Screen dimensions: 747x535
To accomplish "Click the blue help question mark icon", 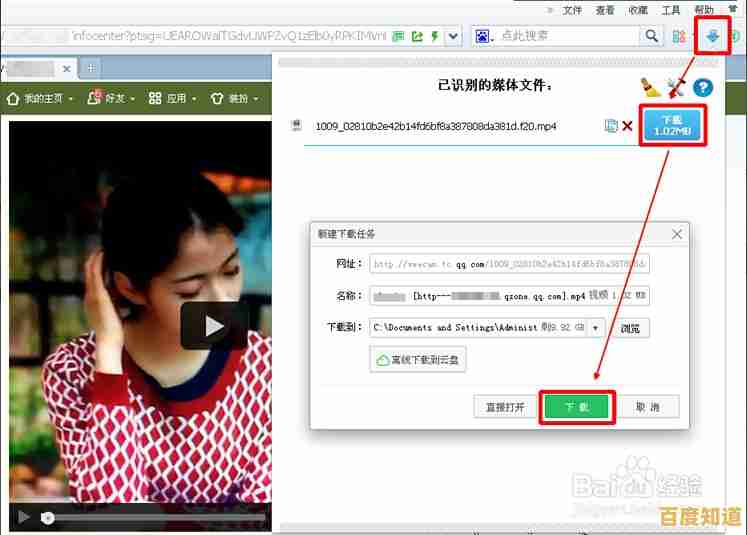I will [702, 88].
